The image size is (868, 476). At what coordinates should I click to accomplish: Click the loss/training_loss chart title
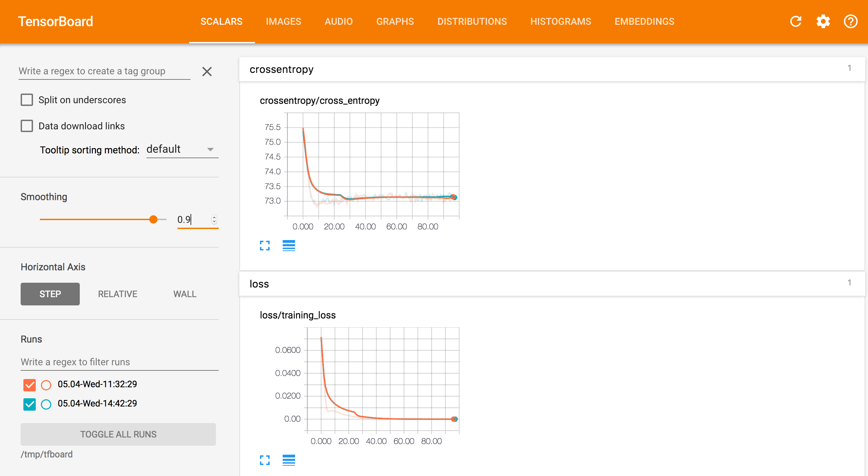tap(298, 315)
